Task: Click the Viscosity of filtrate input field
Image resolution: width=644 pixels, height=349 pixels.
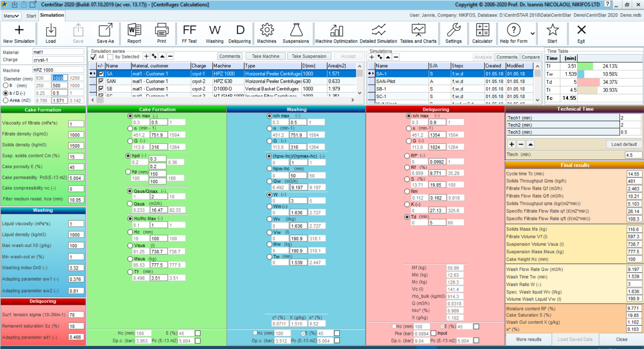Action: (x=76, y=123)
